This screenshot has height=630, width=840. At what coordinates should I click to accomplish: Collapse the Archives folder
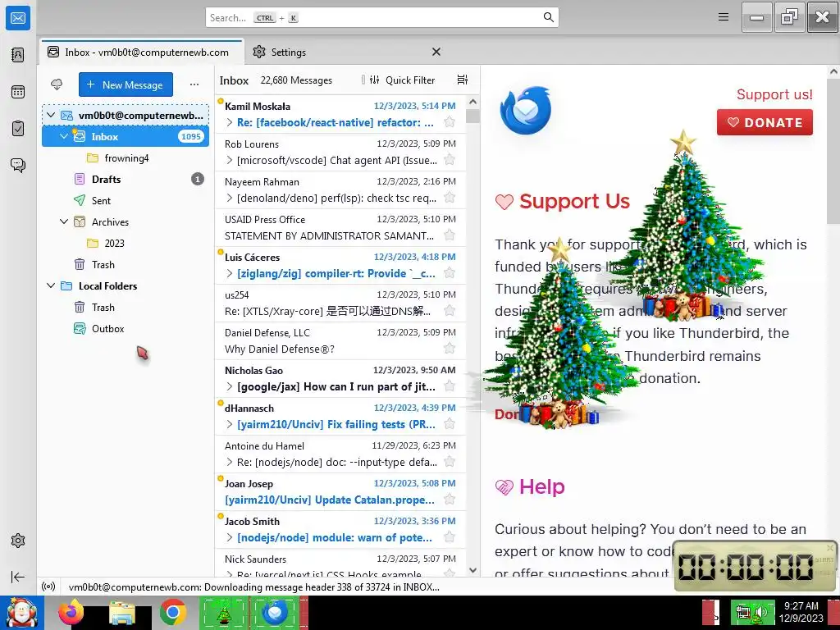point(64,221)
